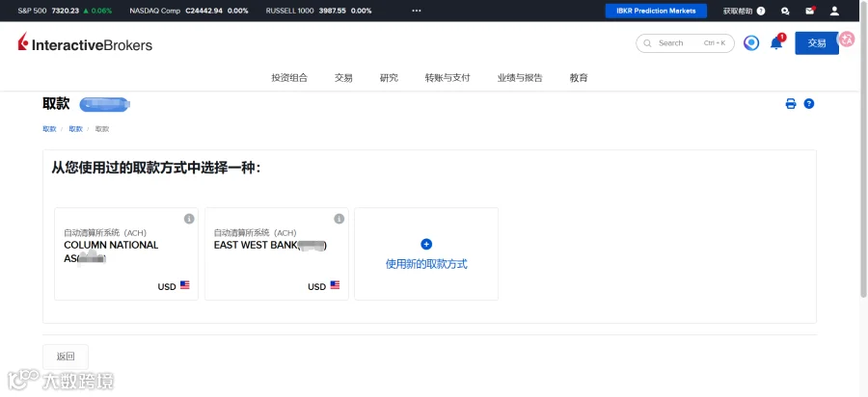Open the notifications bell icon
868x397 pixels.
click(x=776, y=42)
